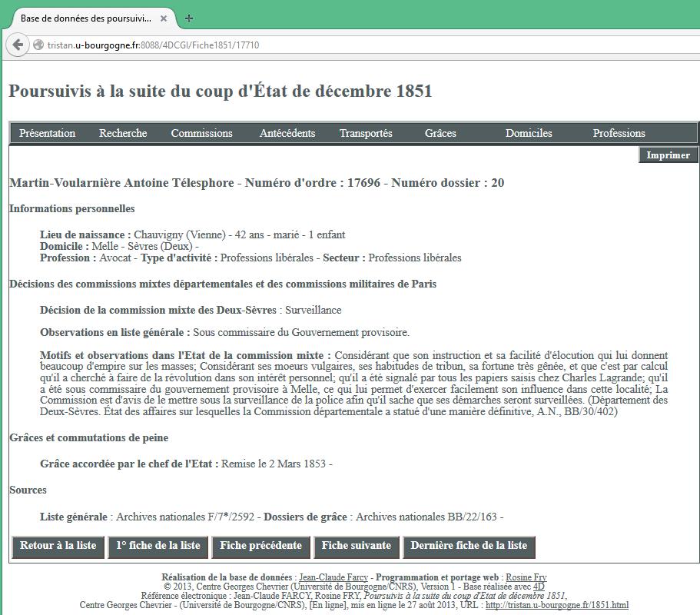
Task: Click the 'Informations personnelles' section heading
Action: coord(72,208)
